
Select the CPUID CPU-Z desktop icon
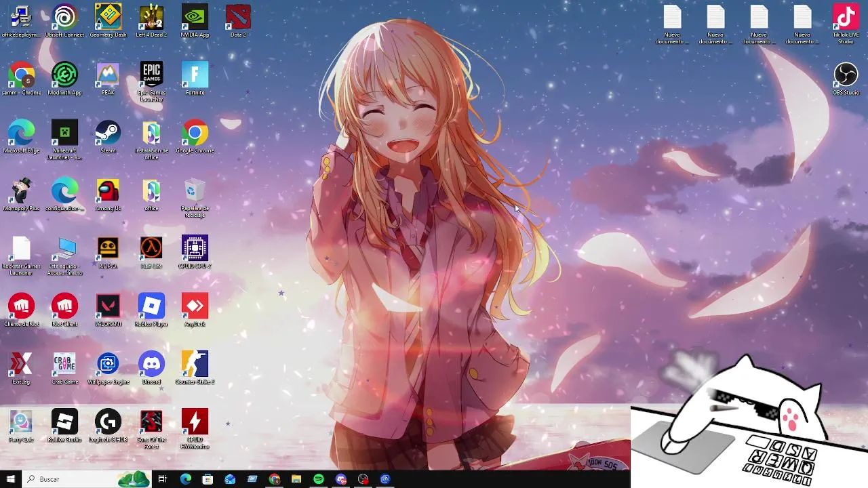tap(195, 253)
